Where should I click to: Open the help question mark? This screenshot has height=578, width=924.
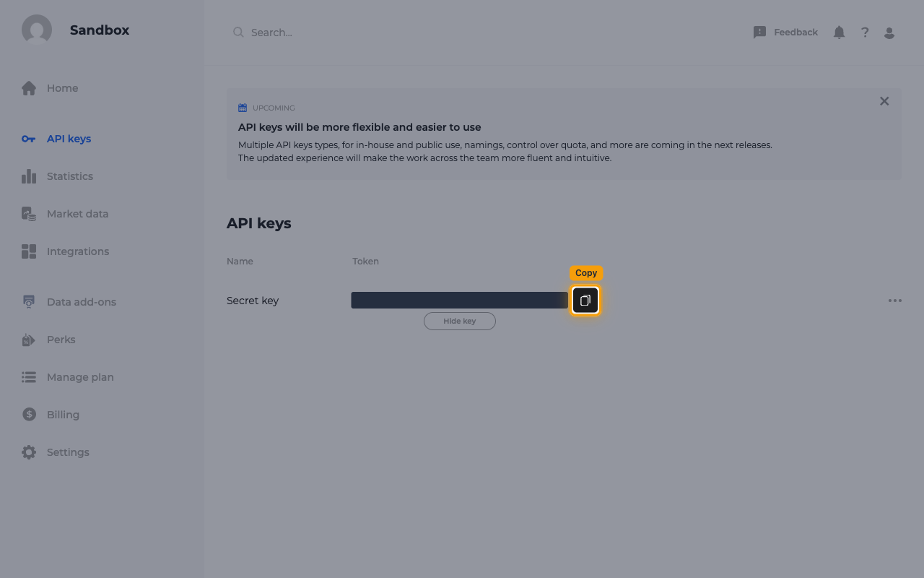click(865, 33)
